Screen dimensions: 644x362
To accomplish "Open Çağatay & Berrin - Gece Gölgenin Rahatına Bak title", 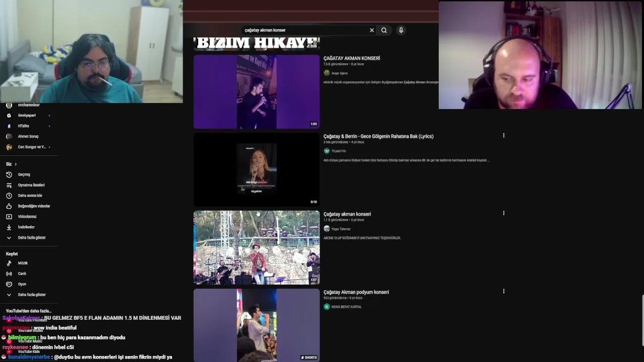I will pyautogui.click(x=378, y=136).
